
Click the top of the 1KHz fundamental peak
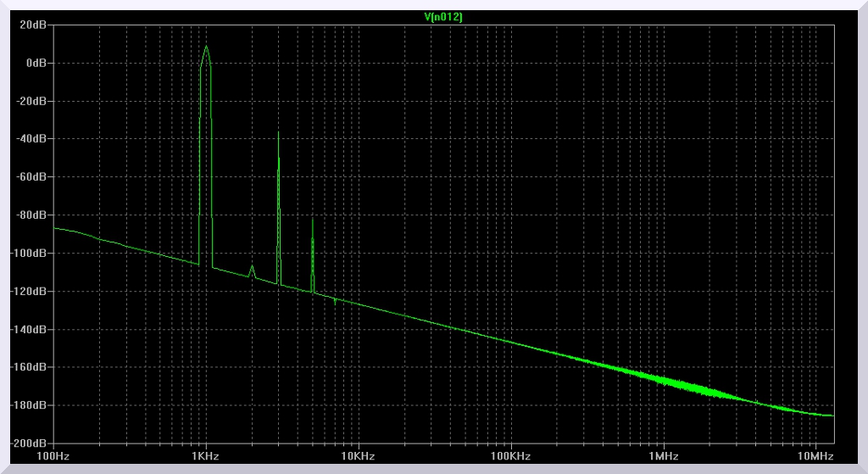click(206, 47)
